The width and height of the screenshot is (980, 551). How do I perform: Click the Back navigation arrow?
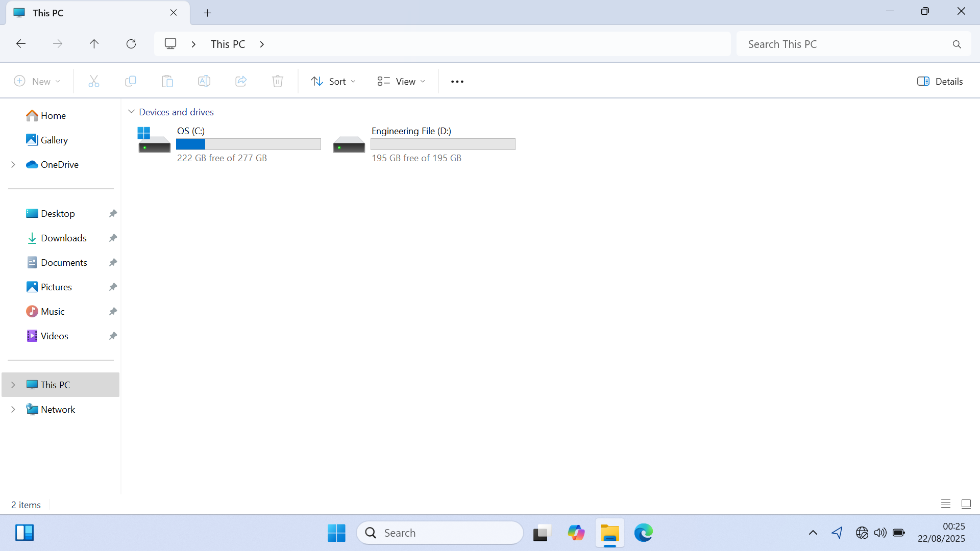pyautogui.click(x=21, y=44)
